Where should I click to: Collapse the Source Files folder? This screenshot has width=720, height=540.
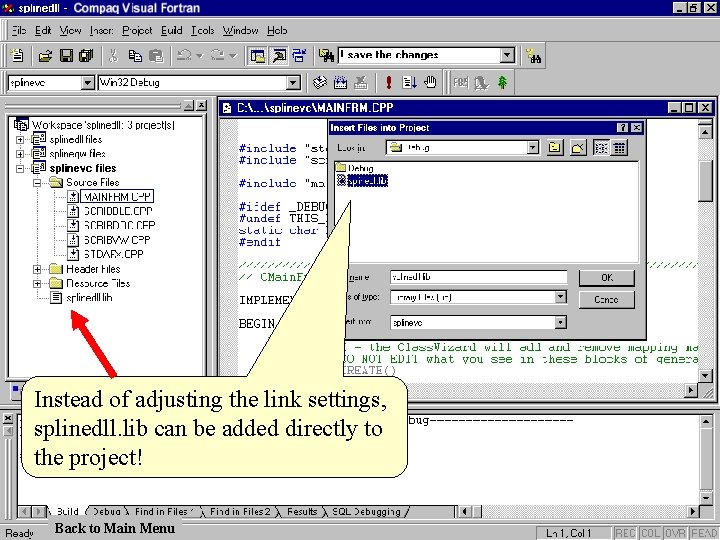tap(37, 183)
